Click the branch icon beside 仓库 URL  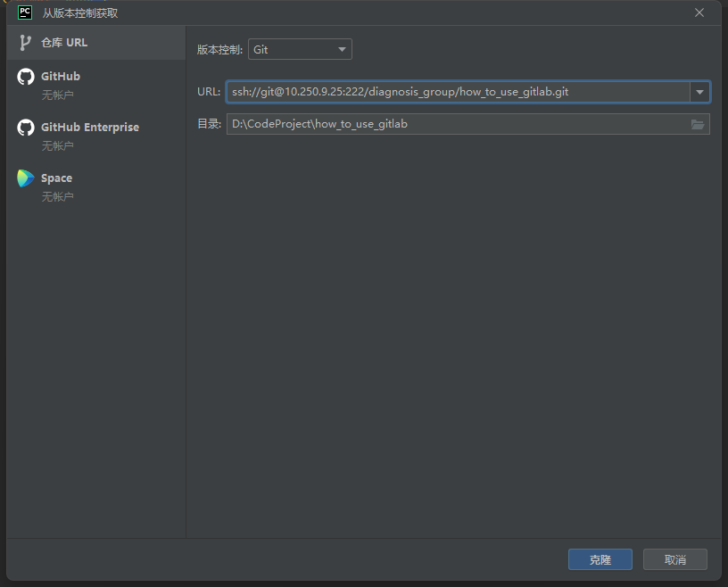point(25,43)
